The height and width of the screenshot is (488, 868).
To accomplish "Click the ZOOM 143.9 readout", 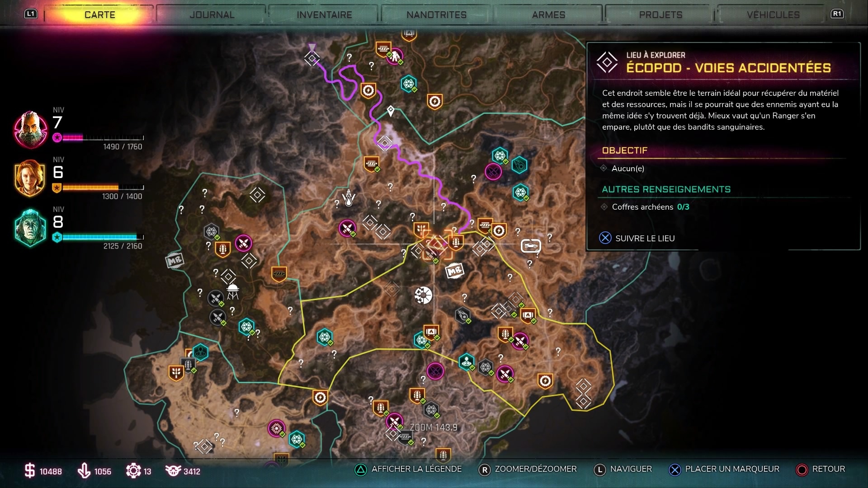I will (x=434, y=427).
